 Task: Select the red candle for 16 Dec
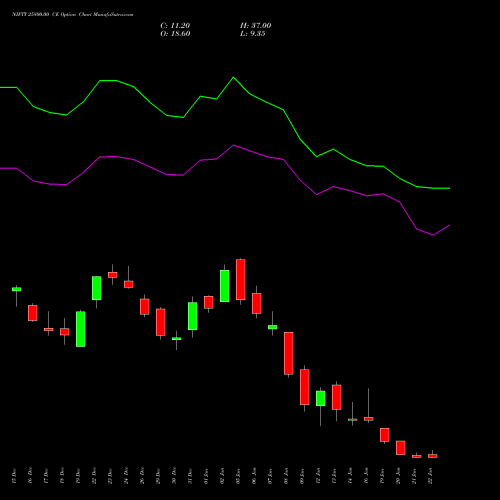tap(32, 313)
